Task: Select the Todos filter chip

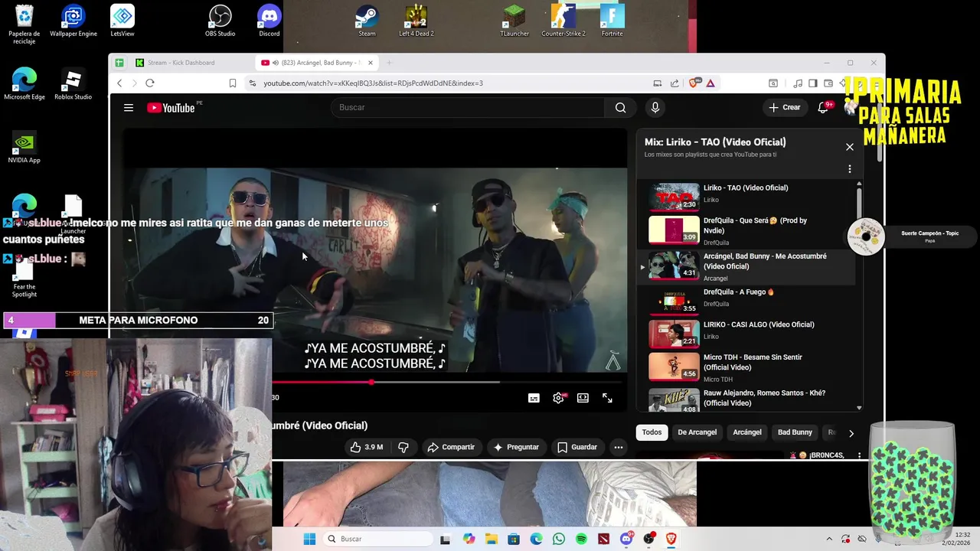Action: pyautogui.click(x=652, y=432)
